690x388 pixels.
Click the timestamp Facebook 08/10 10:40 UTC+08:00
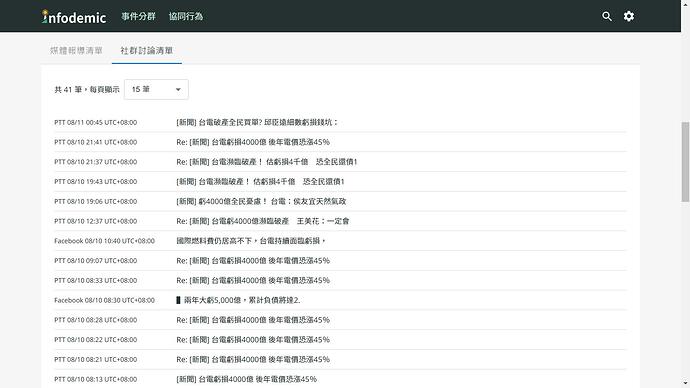point(104,241)
